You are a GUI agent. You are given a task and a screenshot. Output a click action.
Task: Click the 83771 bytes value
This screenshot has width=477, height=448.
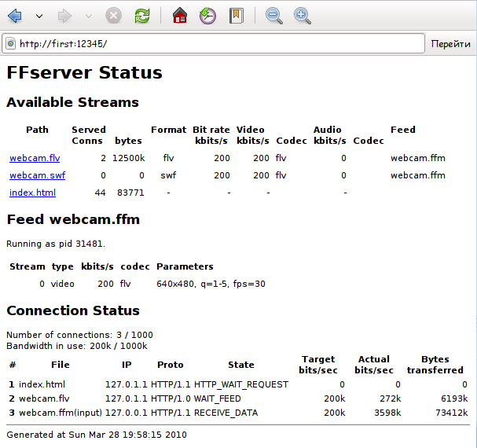pyautogui.click(x=130, y=193)
